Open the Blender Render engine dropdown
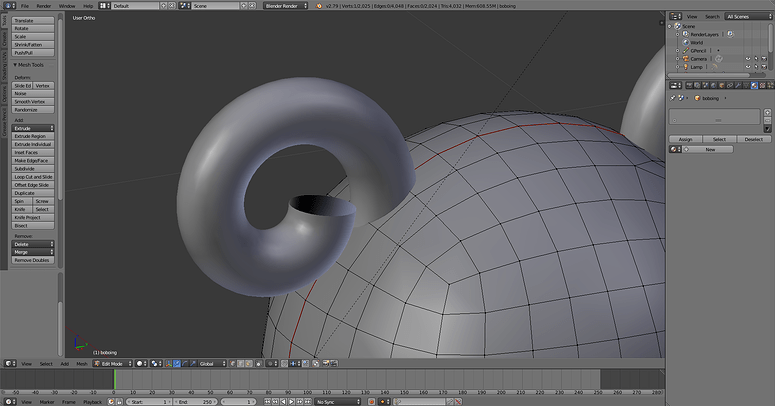The height and width of the screenshot is (406, 775). (x=286, y=6)
